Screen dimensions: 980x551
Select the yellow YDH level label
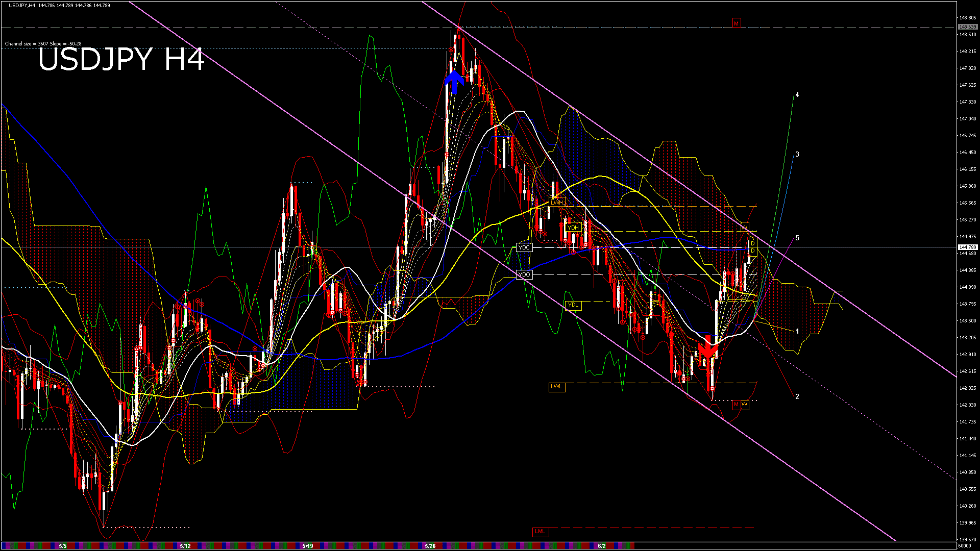573,228
